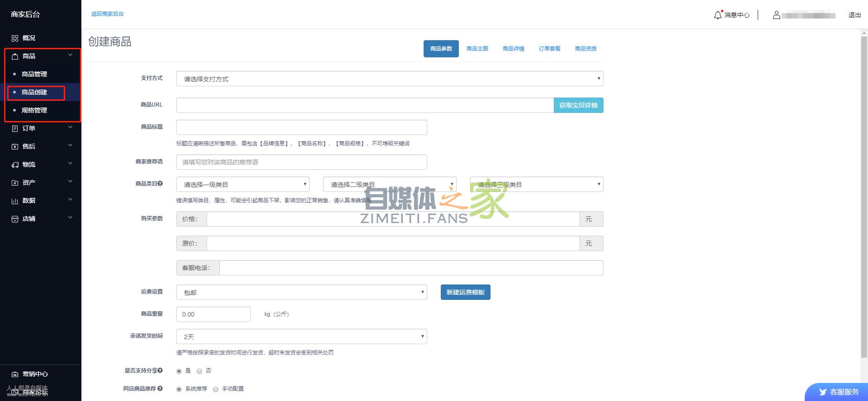Select 手动配置 for 同店商品推荐
The height and width of the screenshot is (401, 868).
pos(216,389)
